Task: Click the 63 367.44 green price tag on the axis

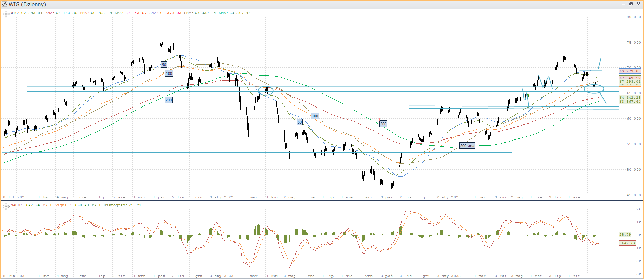Action: tap(630, 102)
